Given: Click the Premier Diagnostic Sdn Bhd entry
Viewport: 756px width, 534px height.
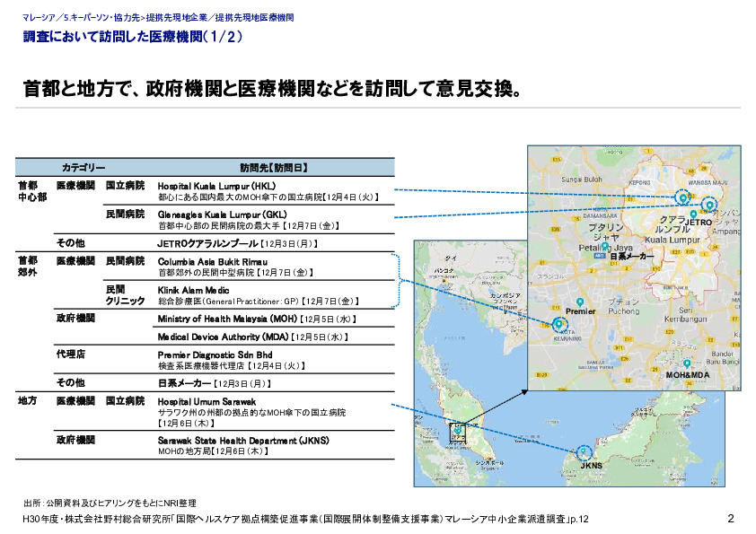Looking at the screenshot, I should click(x=215, y=355).
